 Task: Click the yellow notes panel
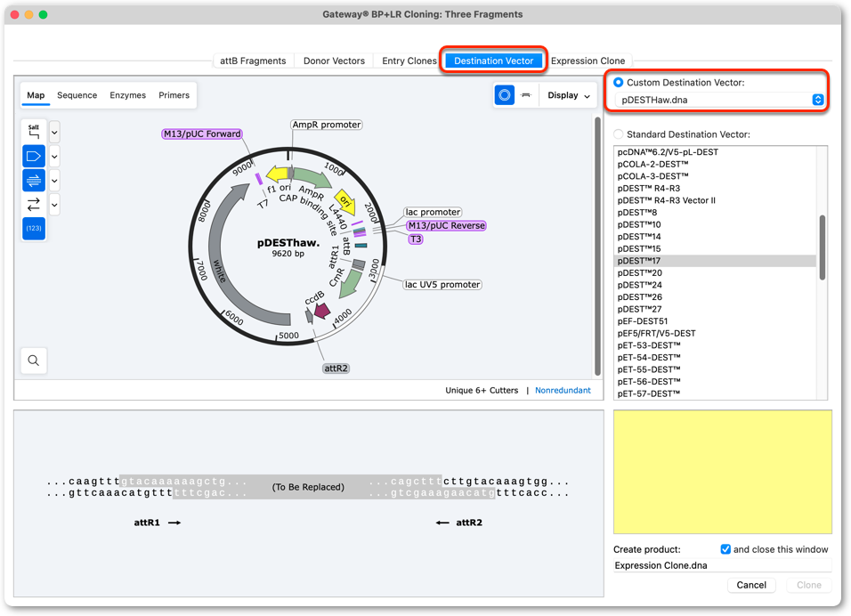click(x=723, y=472)
